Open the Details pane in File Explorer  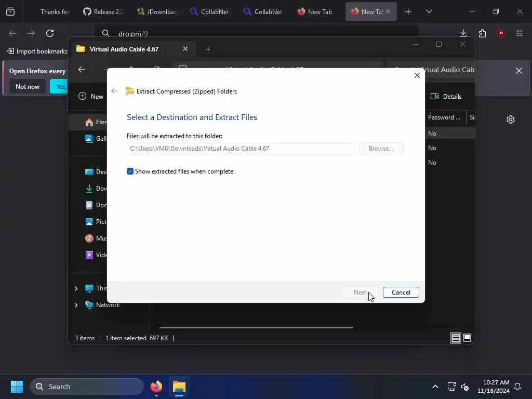[446, 96]
